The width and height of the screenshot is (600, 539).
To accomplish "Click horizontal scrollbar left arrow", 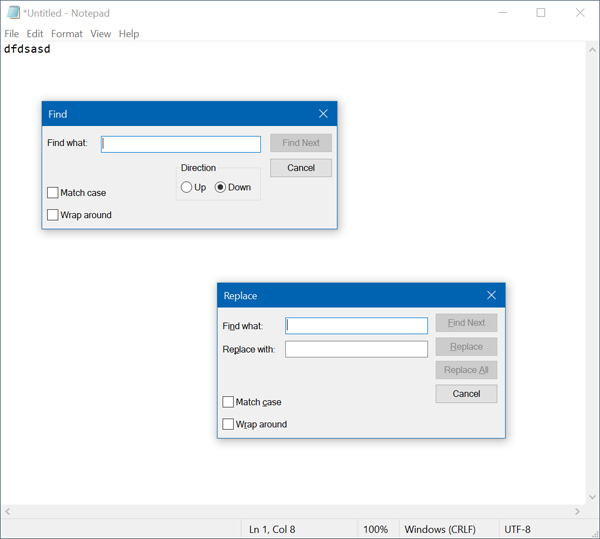I will coord(7,511).
